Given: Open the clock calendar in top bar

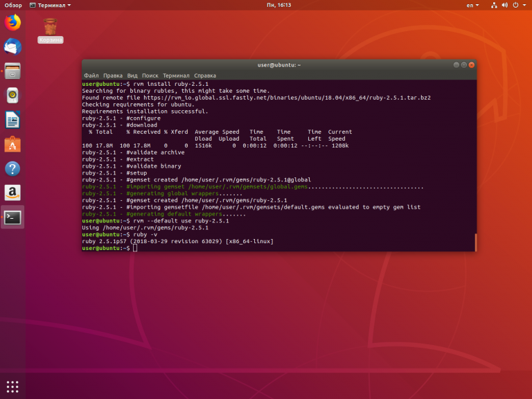Looking at the screenshot, I should pos(266,5).
